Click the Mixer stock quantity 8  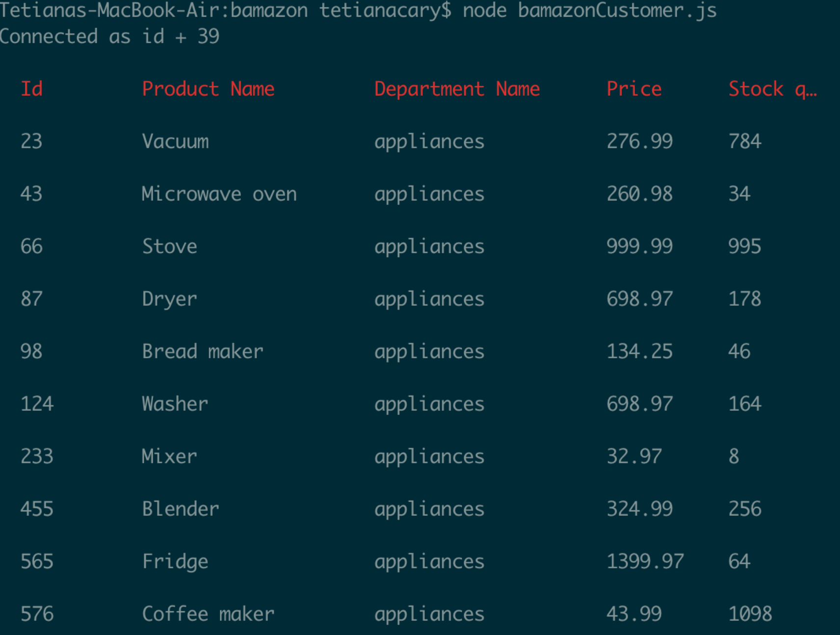coord(734,456)
